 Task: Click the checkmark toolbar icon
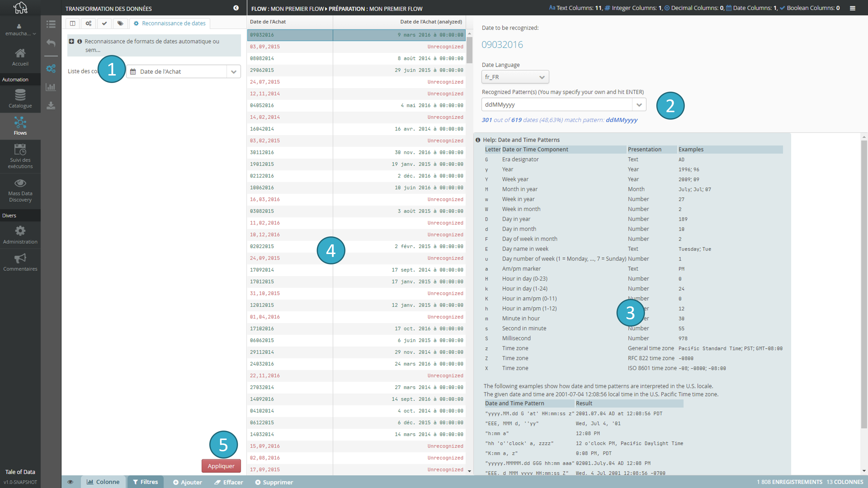pos(105,23)
